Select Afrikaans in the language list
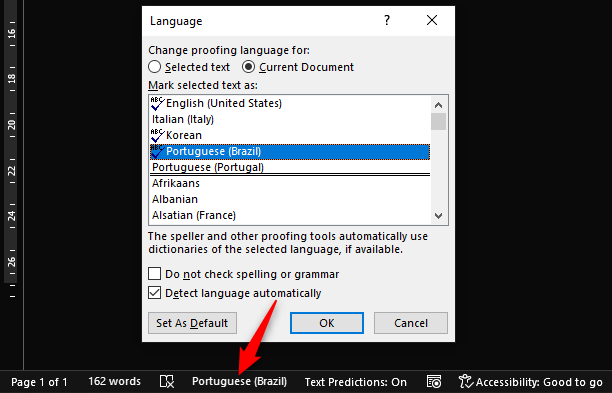Screen dimensions: 612x393 (290, 183)
